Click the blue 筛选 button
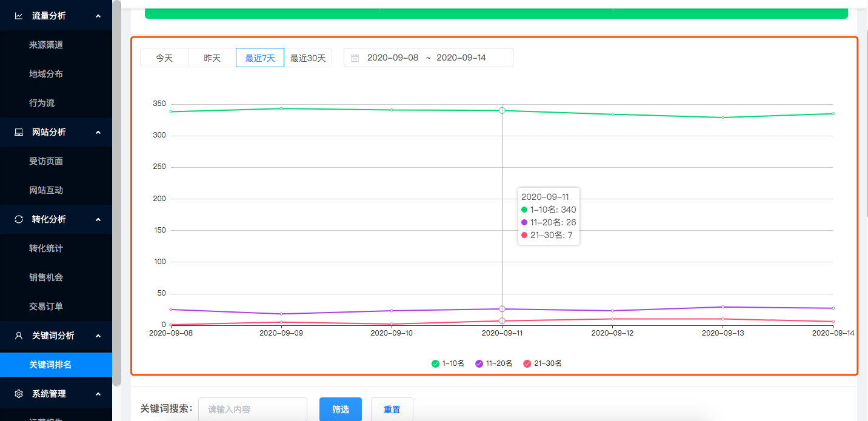This screenshot has height=421, width=868. pyautogui.click(x=341, y=409)
